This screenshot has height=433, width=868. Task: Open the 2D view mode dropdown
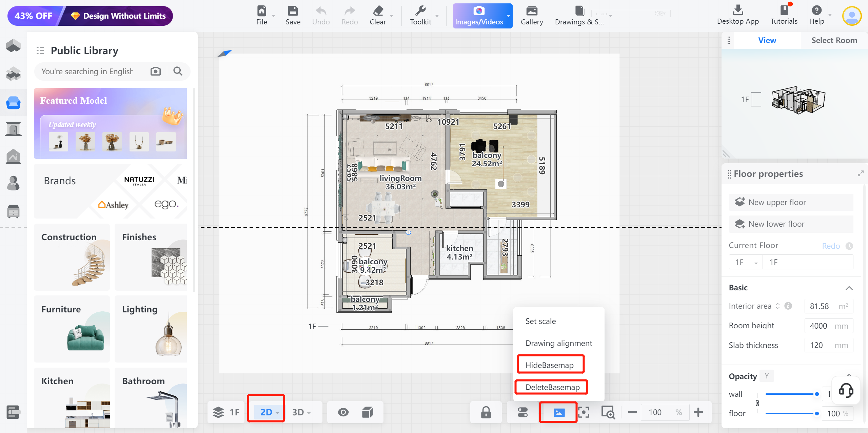tap(269, 412)
